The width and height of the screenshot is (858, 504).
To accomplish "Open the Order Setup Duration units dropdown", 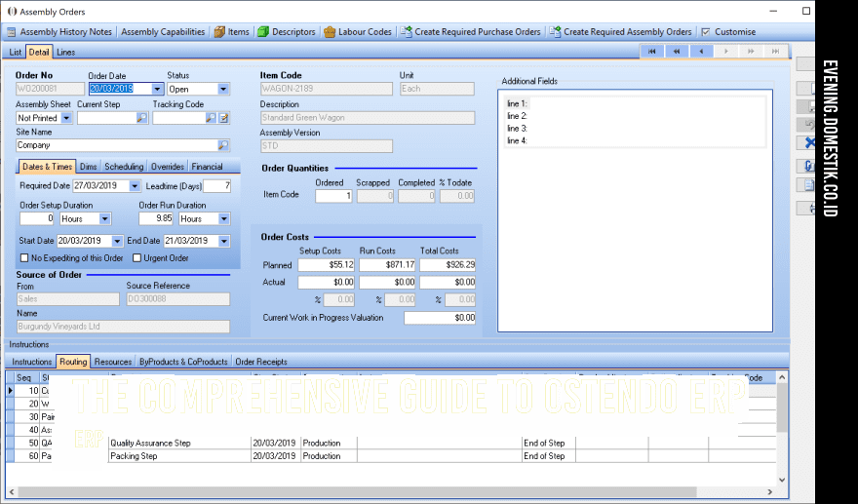I will click(x=104, y=219).
